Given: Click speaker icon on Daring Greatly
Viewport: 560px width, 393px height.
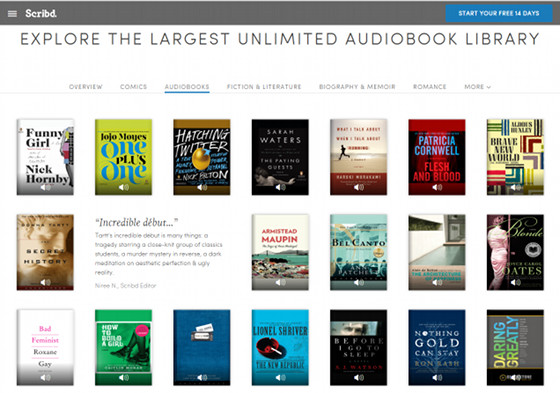Looking at the screenshot, I should coord(515,377).
